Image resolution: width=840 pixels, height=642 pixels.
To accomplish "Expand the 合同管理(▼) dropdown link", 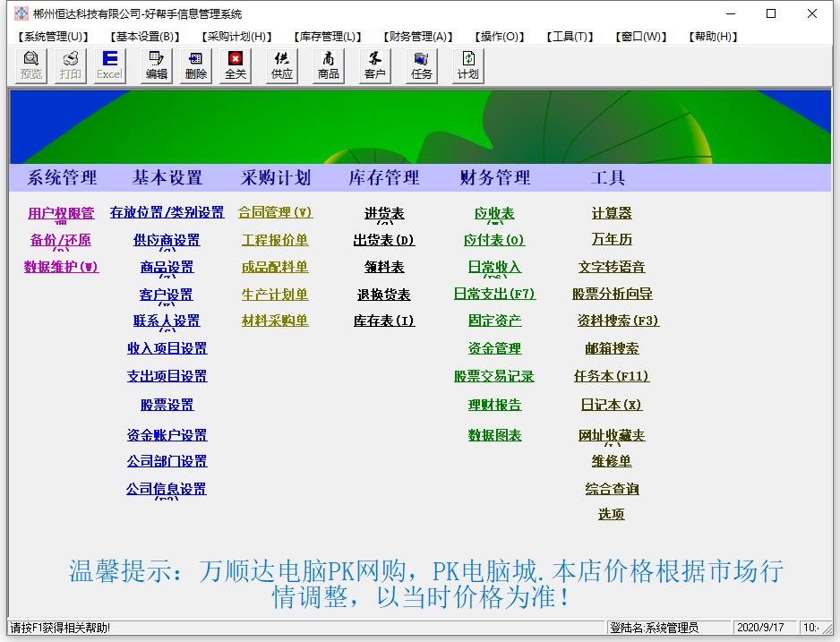I will (275, 212).
